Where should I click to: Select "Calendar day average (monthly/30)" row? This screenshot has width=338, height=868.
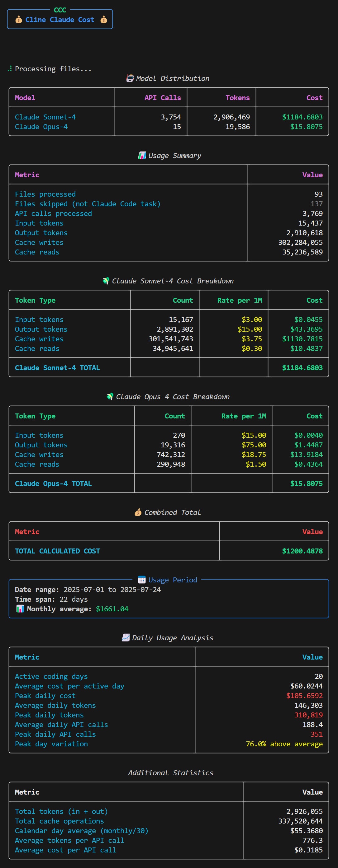coord(169,831)
